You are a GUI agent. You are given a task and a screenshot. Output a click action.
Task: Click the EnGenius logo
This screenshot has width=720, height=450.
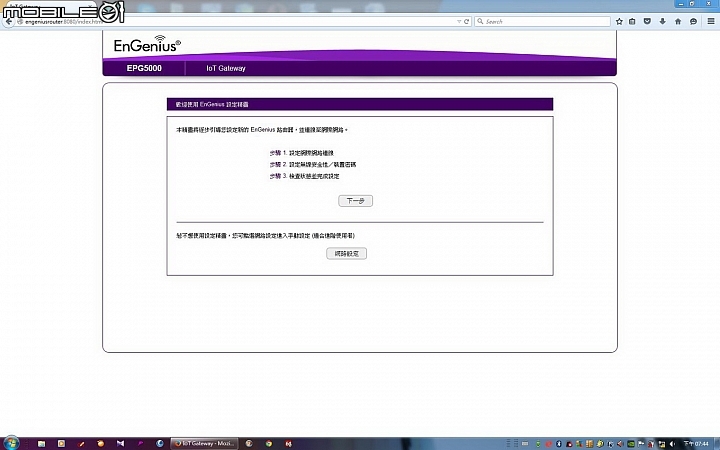147,45
